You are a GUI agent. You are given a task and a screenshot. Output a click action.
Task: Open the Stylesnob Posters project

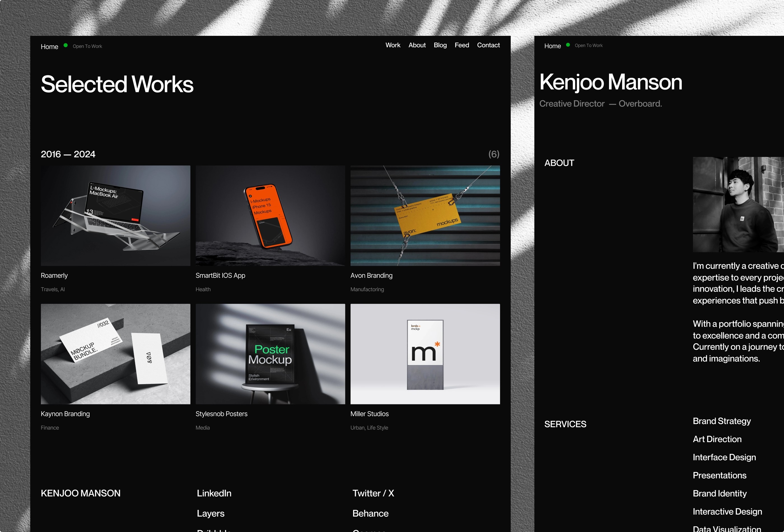[x=270, y=354]
